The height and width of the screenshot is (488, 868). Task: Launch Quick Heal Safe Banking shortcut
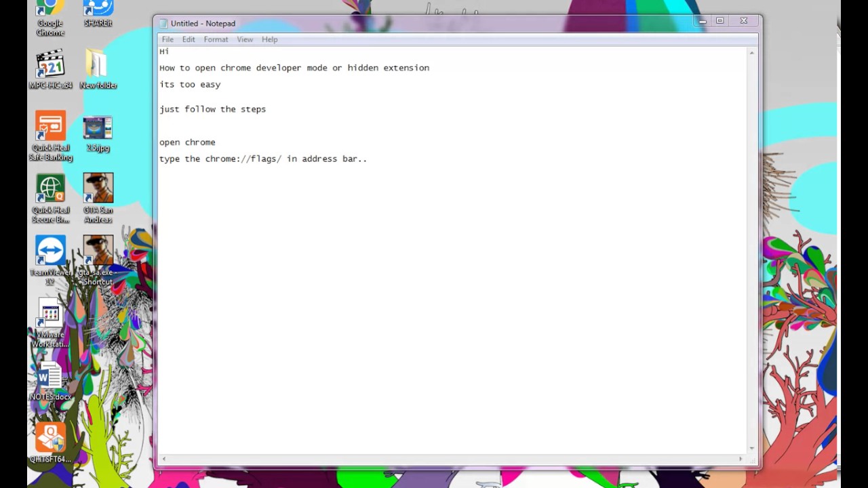coord(50,136)
